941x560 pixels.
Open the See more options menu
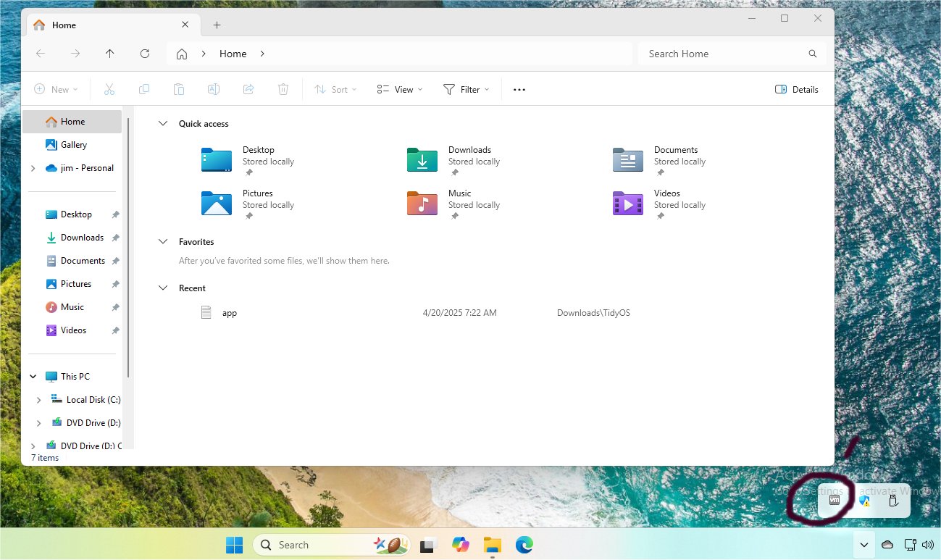[519, 90]
